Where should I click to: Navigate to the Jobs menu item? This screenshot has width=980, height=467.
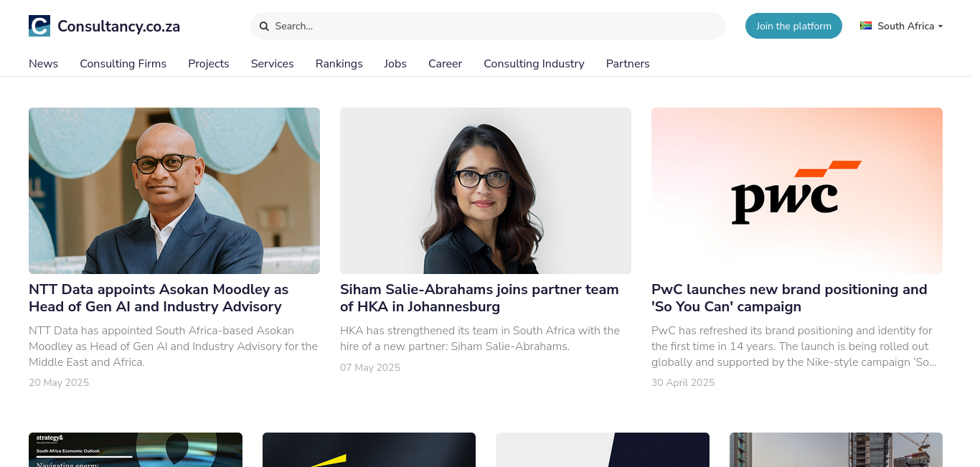395,64
